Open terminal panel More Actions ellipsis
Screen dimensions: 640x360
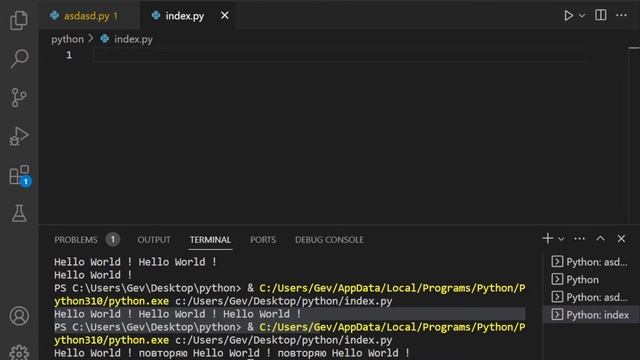click(580, 239)
